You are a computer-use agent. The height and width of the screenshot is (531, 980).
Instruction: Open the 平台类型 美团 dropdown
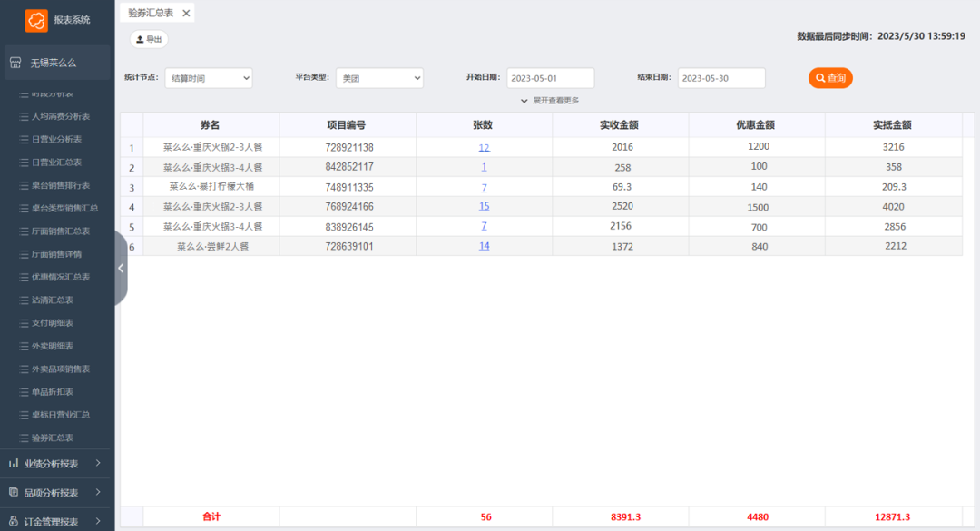[379, 78]
